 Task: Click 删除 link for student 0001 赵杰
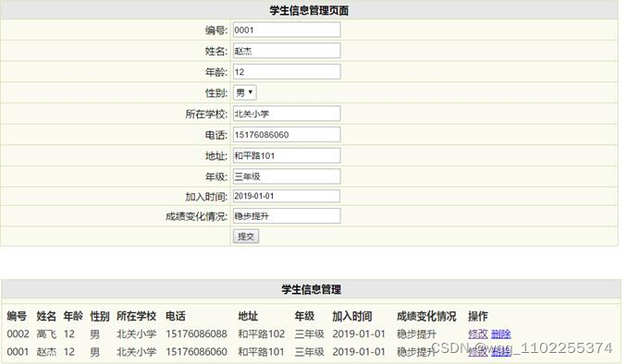pyautogui.click(x=501, y=352)
